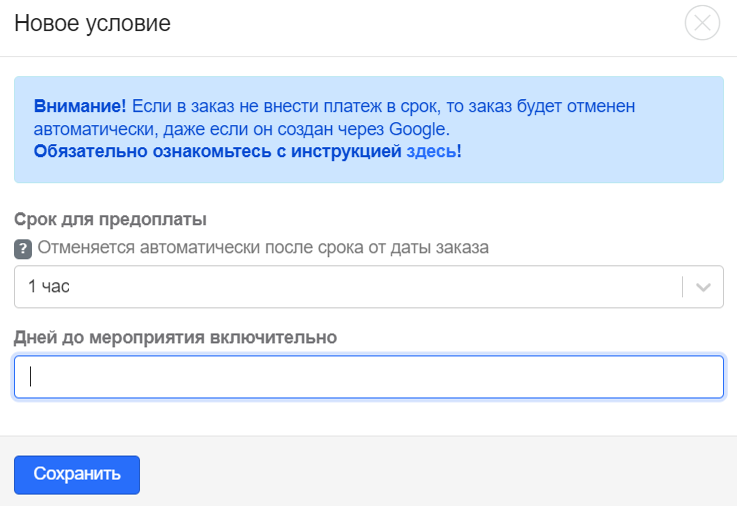Open the instruction link "здесь"

431,152
